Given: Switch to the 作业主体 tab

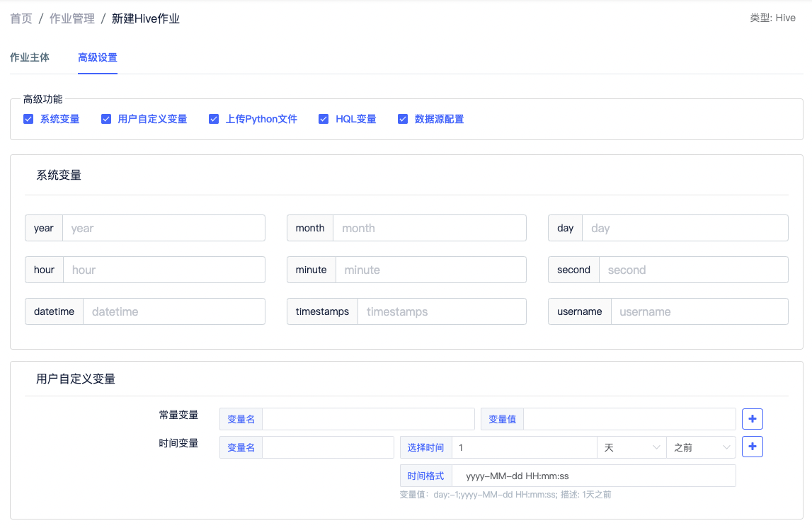Looking at the screenshot, I should point(30,57).
